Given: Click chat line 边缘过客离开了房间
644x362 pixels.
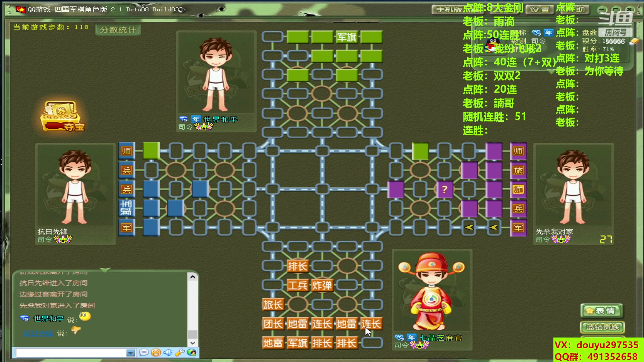Looking at the screenshot, I should [53, 294].
